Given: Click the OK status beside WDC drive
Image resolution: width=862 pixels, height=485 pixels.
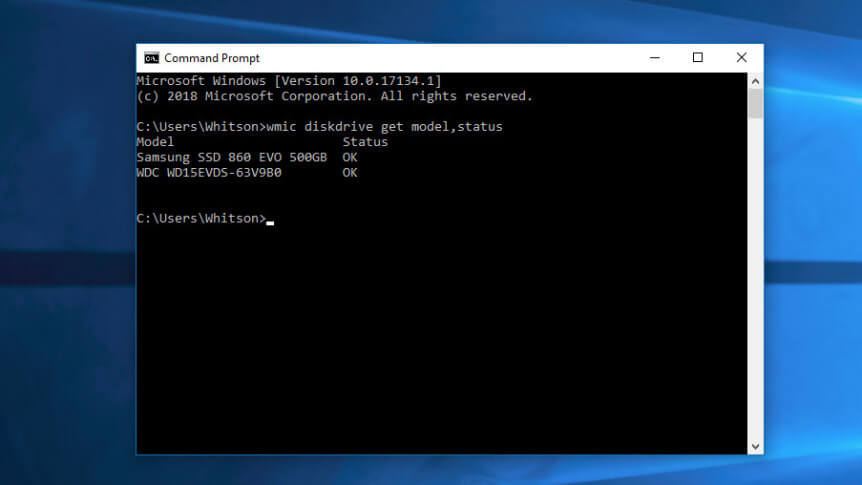Looking at the screenshot, I should point(350,172).
